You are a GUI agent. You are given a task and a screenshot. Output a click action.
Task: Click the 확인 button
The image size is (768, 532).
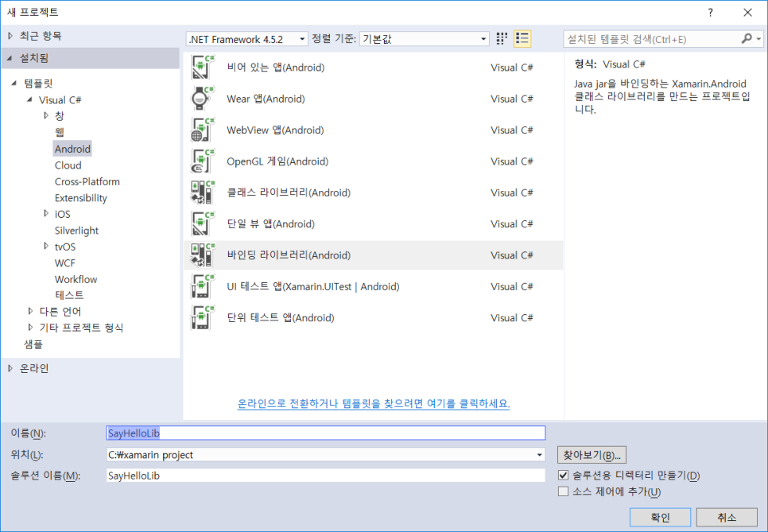660,518
